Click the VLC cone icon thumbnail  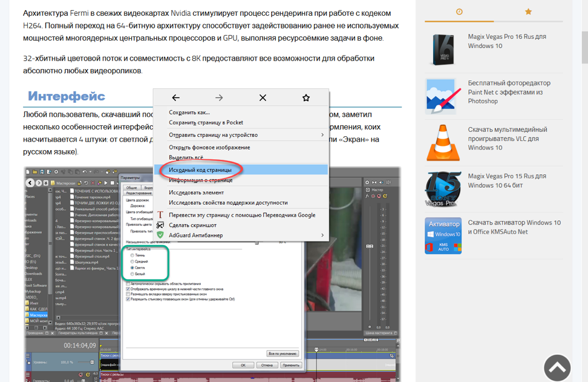[x=443, y=143]
